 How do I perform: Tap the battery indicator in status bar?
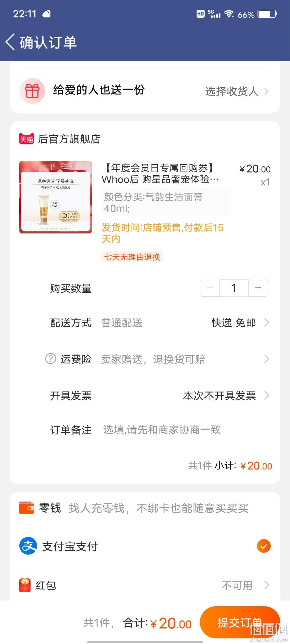(267, 14)
